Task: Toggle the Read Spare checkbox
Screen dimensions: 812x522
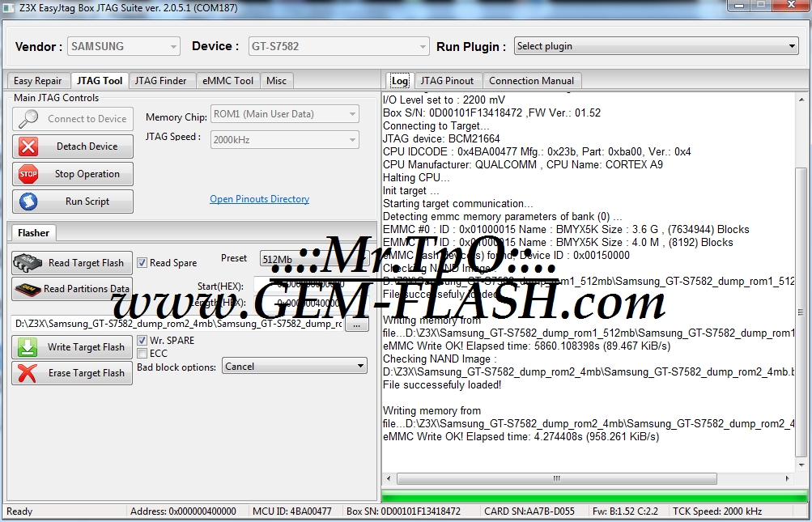Action: point(142,263)
